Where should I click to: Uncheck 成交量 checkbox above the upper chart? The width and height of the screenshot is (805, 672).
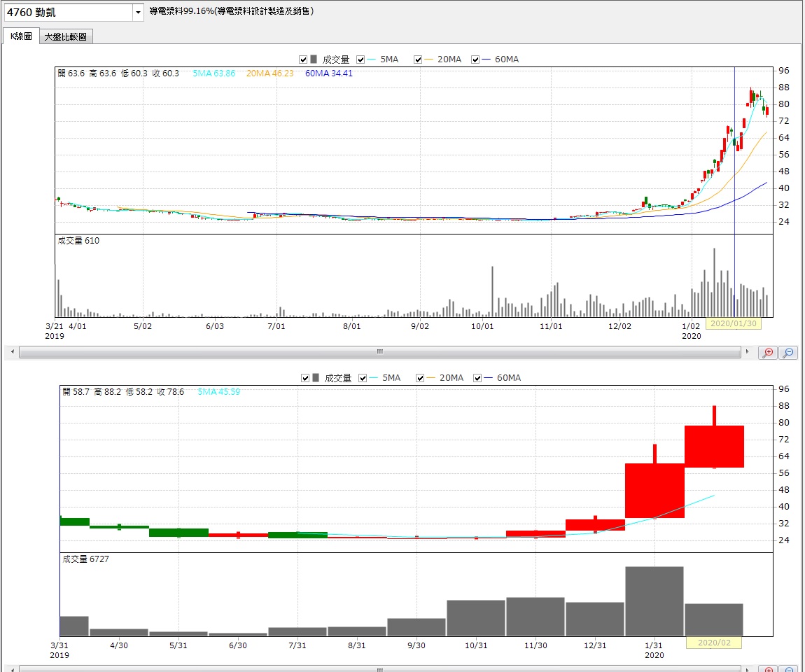click(x=303, y=59)
